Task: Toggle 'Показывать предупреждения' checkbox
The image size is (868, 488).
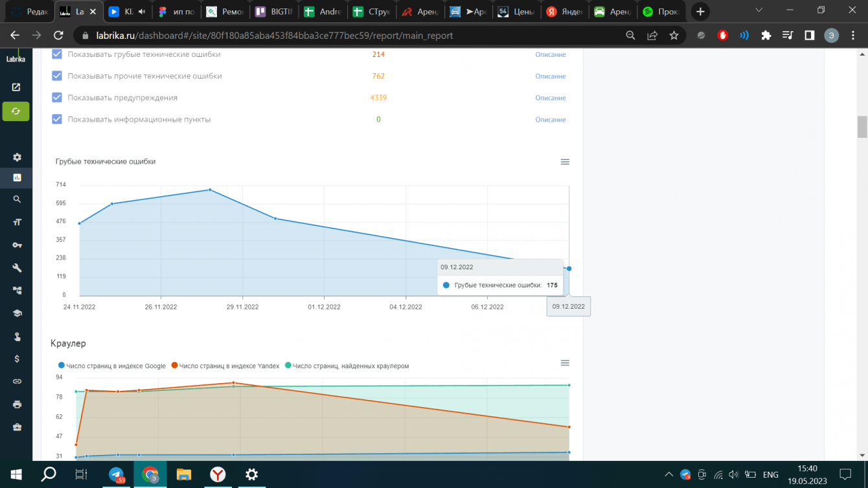Action: click(57, 98)
